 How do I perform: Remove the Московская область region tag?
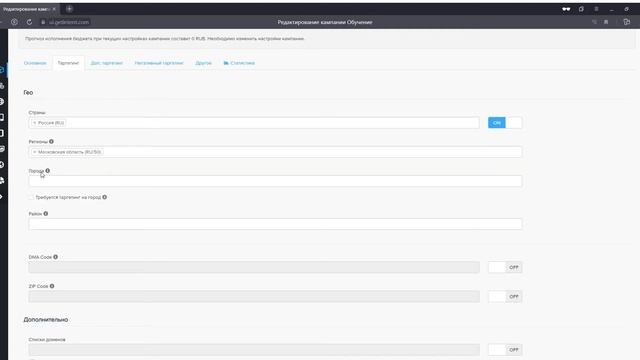[34, 152]
